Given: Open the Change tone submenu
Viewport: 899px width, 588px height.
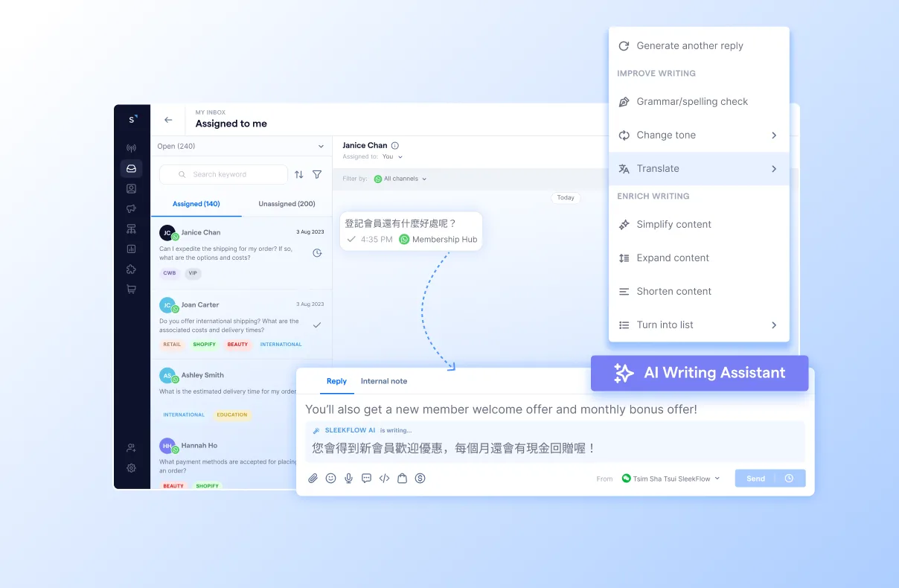Looking at the screenshot, I should 698,135.
